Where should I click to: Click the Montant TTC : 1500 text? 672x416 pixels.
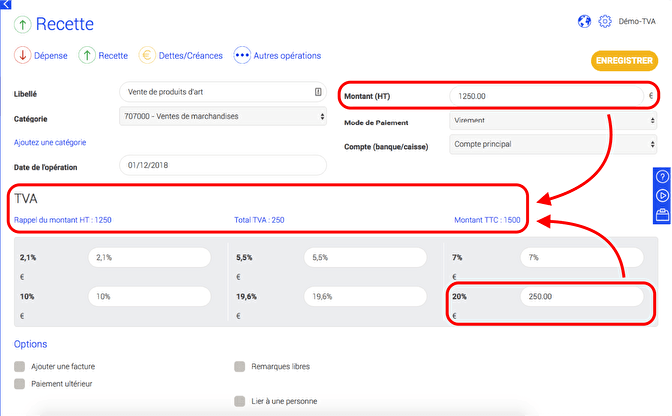coord(487,220)
